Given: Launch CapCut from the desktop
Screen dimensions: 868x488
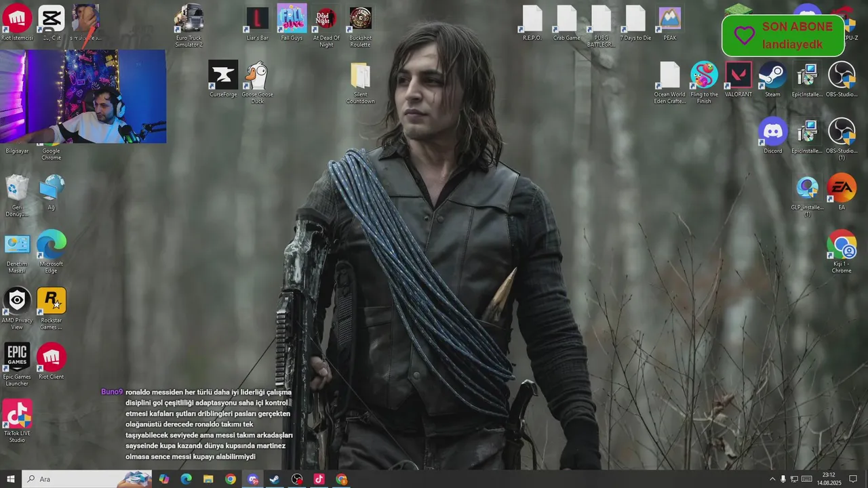Looking at the screenshot, I should tap(51, 22).
